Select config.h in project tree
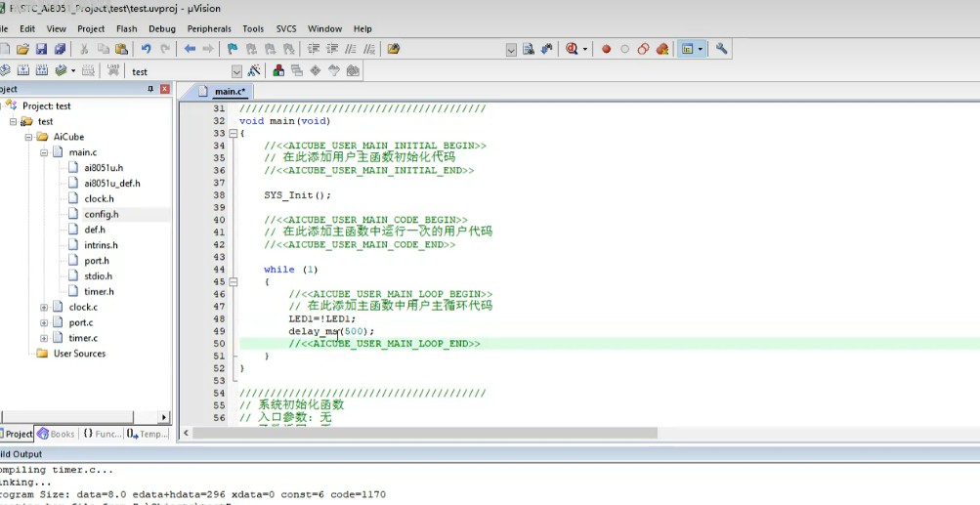Viewport: 980px width, 505px height. point(101,214)
